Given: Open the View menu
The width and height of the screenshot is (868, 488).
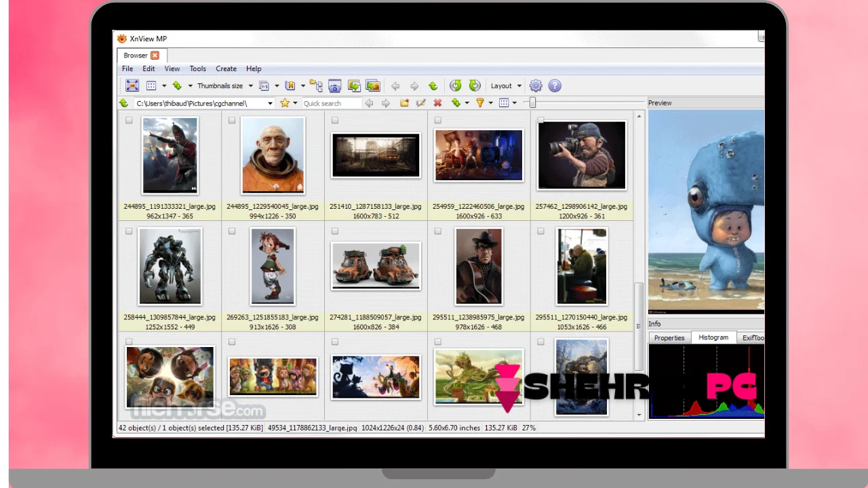Looking at the screenshot, I should click(172, 68).
